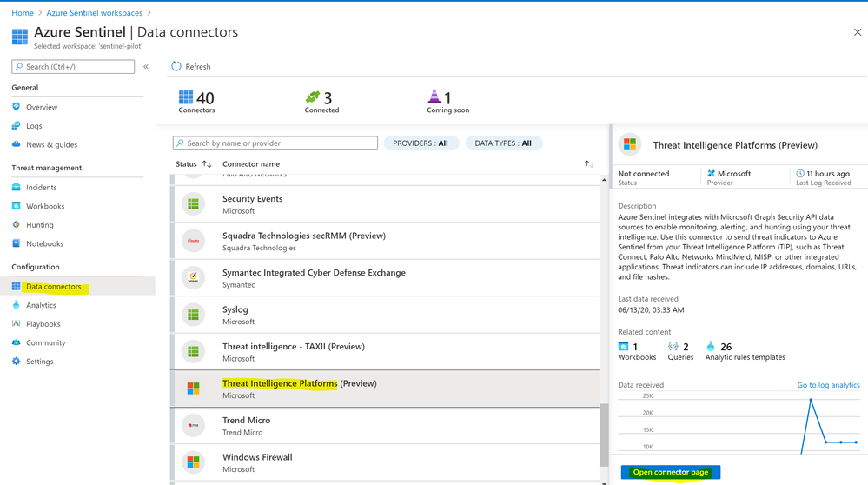Open News & guides
The height and width of the screenshot is (485, 868).
click(51, 144)
